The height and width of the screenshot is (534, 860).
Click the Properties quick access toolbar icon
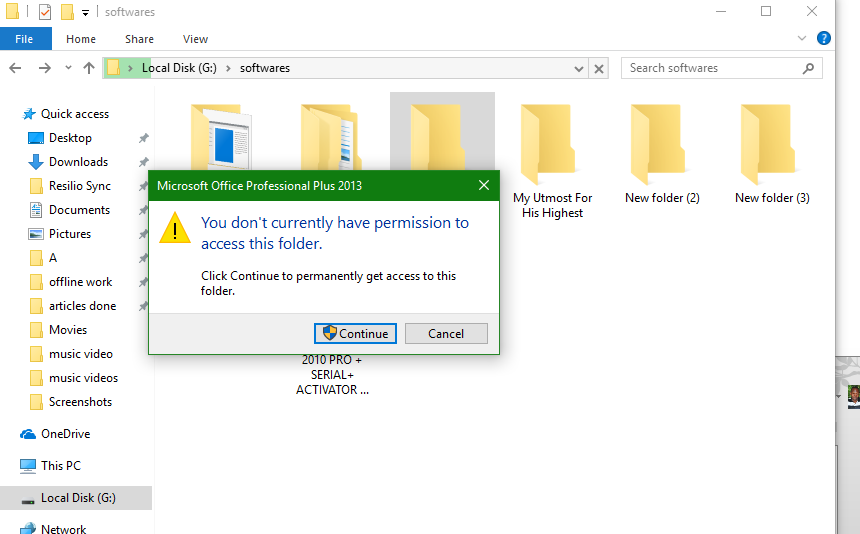click(45, 12)
